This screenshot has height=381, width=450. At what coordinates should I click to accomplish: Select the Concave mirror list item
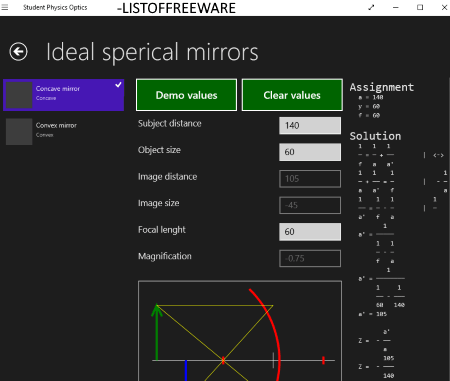(x=64, y=95)
